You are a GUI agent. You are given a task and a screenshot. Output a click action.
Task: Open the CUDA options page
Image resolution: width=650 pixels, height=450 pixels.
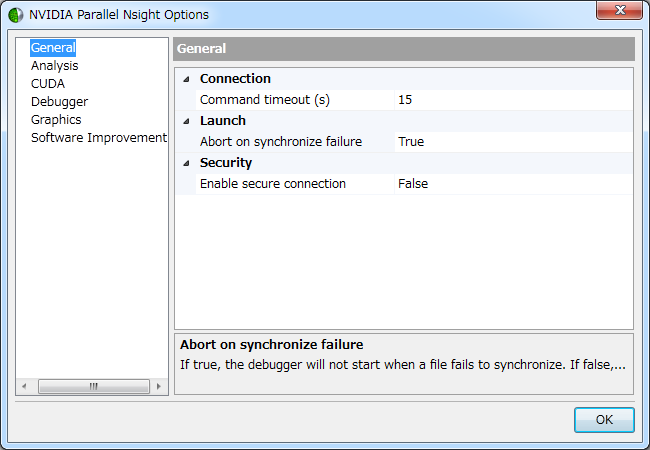pos(47,83)
